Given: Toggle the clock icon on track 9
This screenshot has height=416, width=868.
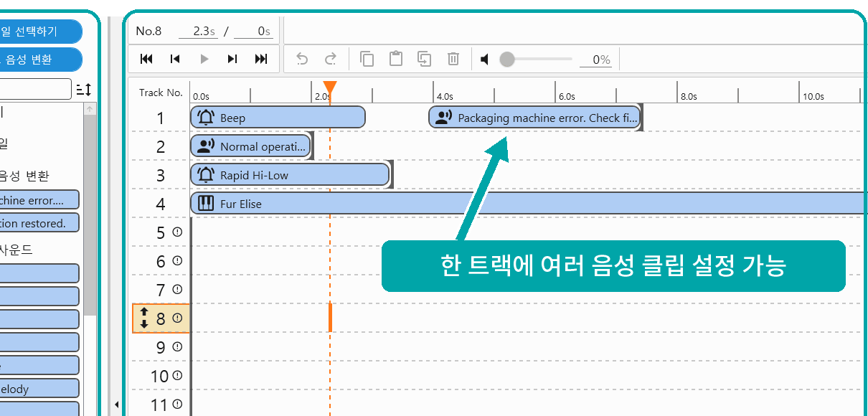Looking at the screenshot, I should tap(177, 346).
